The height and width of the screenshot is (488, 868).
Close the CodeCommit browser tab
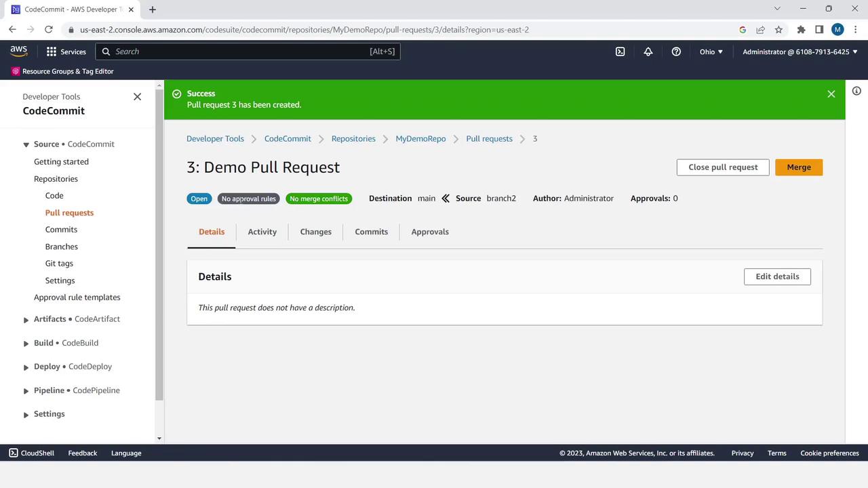[131, 9]
